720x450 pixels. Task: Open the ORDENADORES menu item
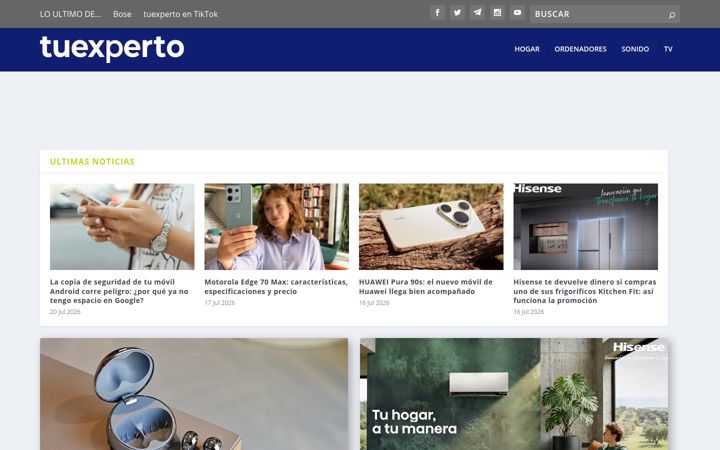[580, 49]
